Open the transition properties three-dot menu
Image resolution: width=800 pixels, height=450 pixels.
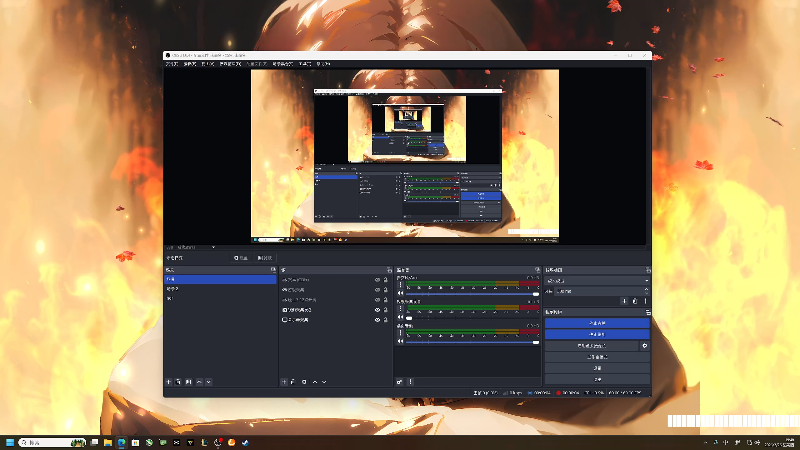coord(645,301)
